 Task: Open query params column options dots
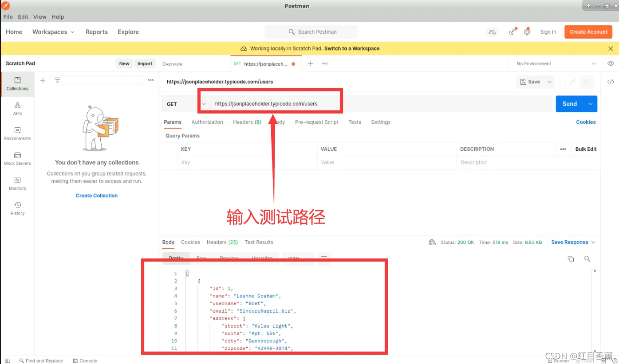click(x=563, y=149)
